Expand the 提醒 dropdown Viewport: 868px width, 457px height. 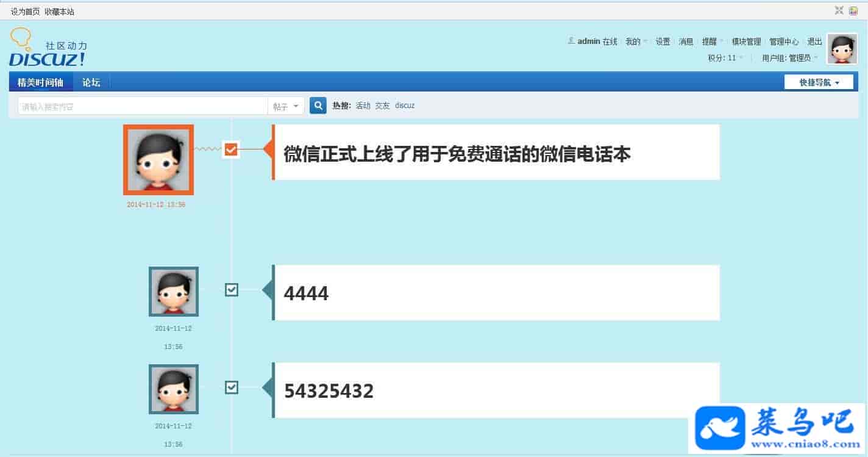pos(713,41)
